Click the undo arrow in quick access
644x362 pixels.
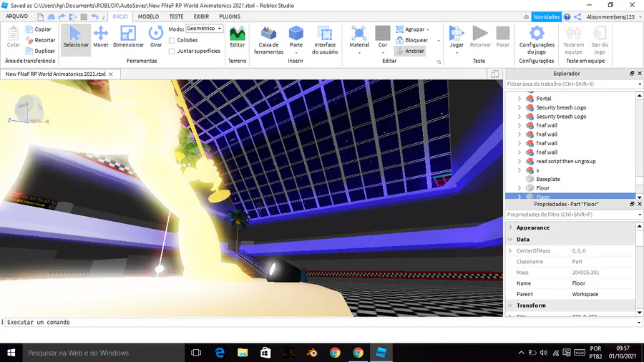point(95,17)
